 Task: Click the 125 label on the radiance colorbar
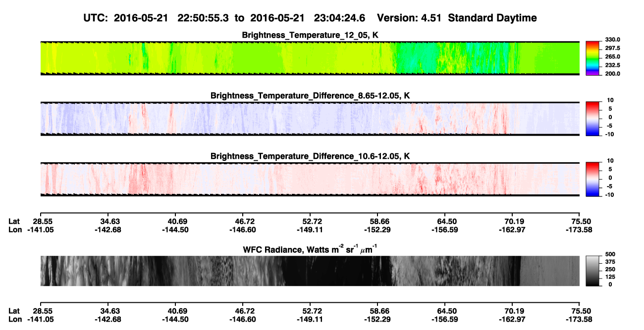(x=610, y=277)
